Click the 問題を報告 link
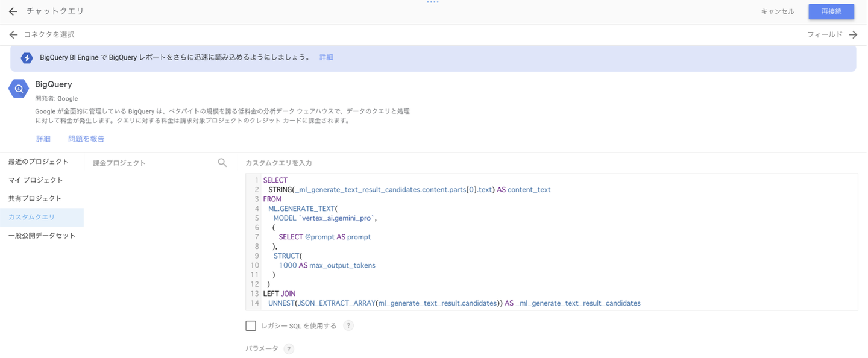This screenshot has width=868, height=358. [86, 139]
